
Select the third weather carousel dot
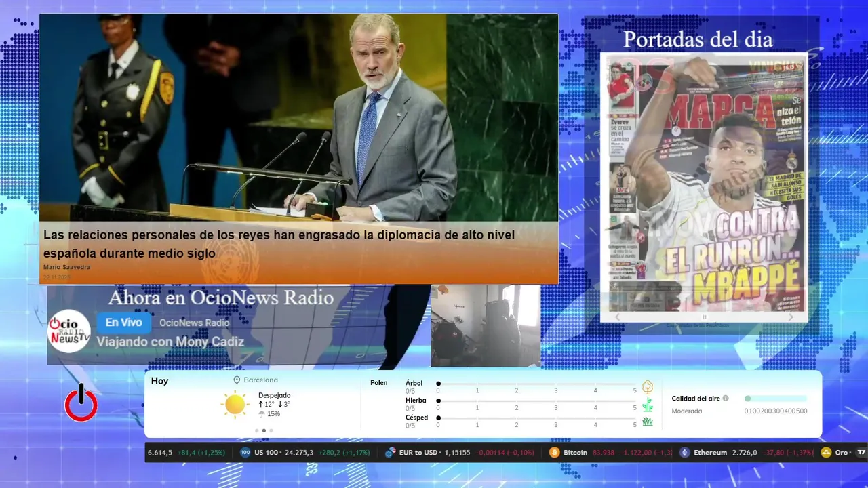pos(271,430)
